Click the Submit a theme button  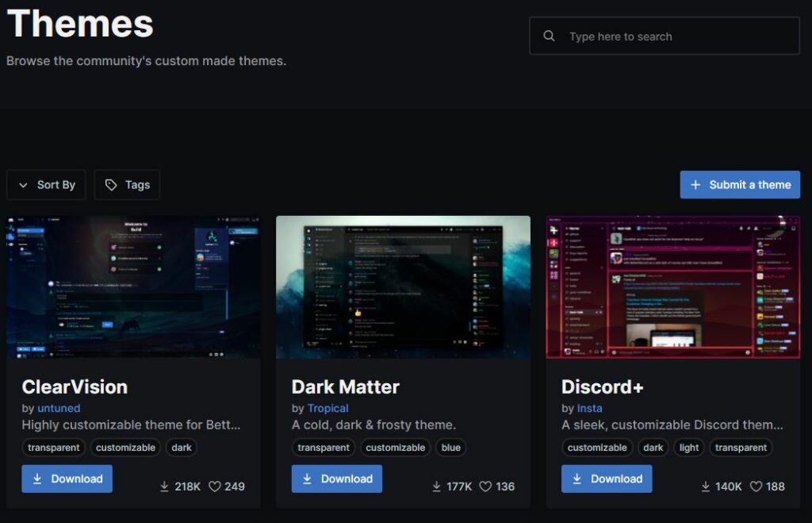click(740, 184)
